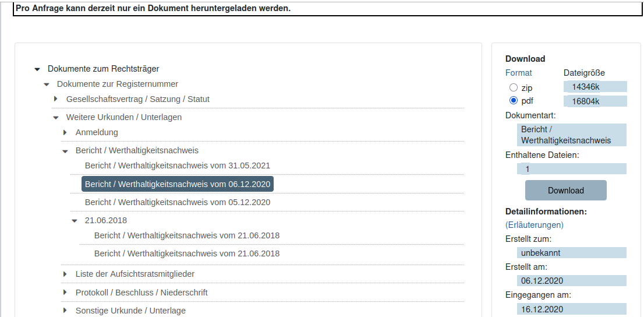
Task: Collapse Bericht / Werthaltigkeitsnachweis folder arrow
Action: (x=65, y=151)
